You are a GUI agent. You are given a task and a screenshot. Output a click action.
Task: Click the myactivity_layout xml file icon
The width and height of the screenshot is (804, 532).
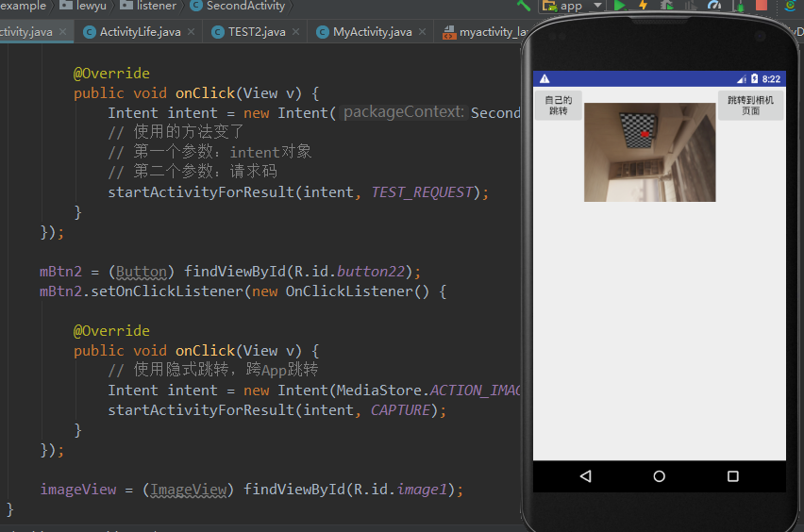tap(449, 33)
